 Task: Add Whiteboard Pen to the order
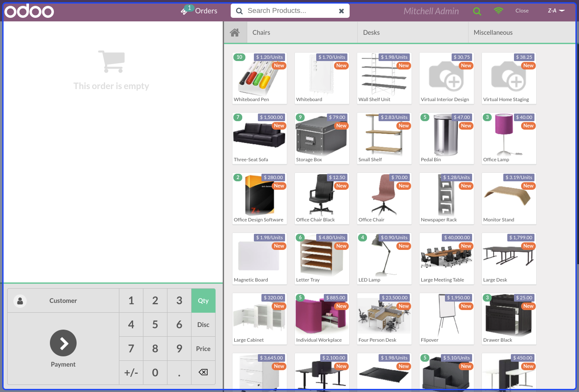(x=260, y=78)
